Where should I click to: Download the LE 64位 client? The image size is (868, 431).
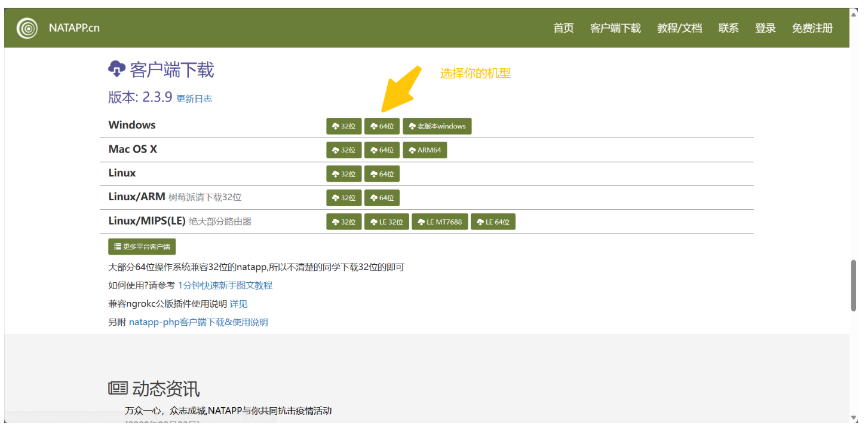[x=493, y=222]
